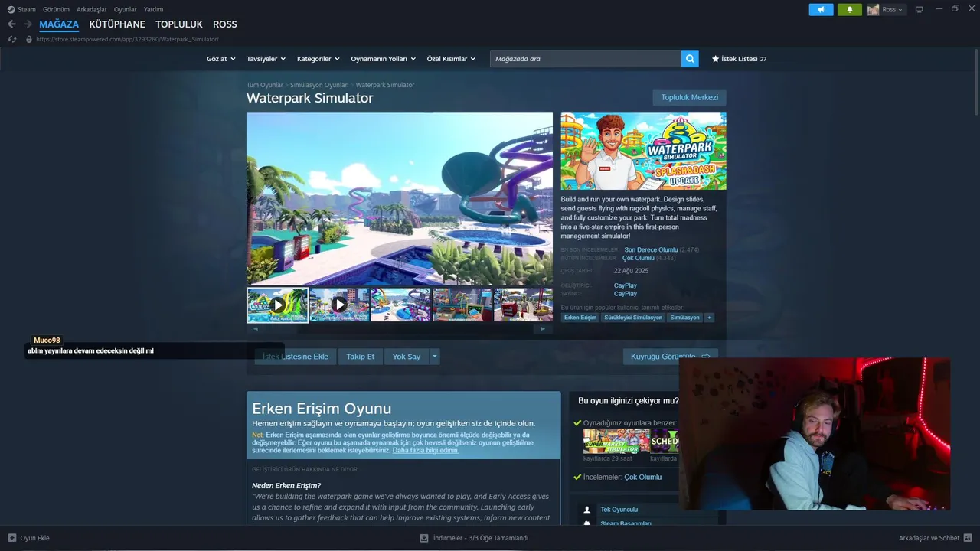This screenshot has height=551, width=980.
Task: Open the Tüm Oyunlar breadcrumb
Action: [x=264, y=85]
